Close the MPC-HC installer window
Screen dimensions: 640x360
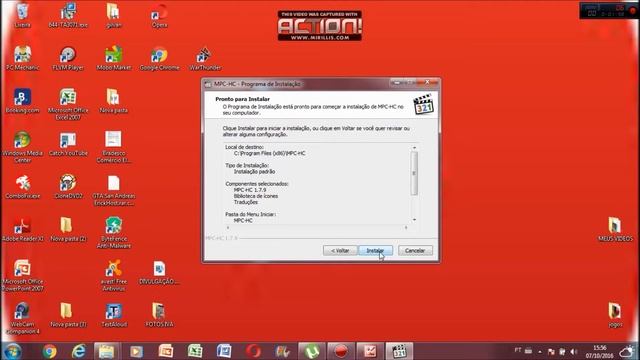(x=428, y=82)
